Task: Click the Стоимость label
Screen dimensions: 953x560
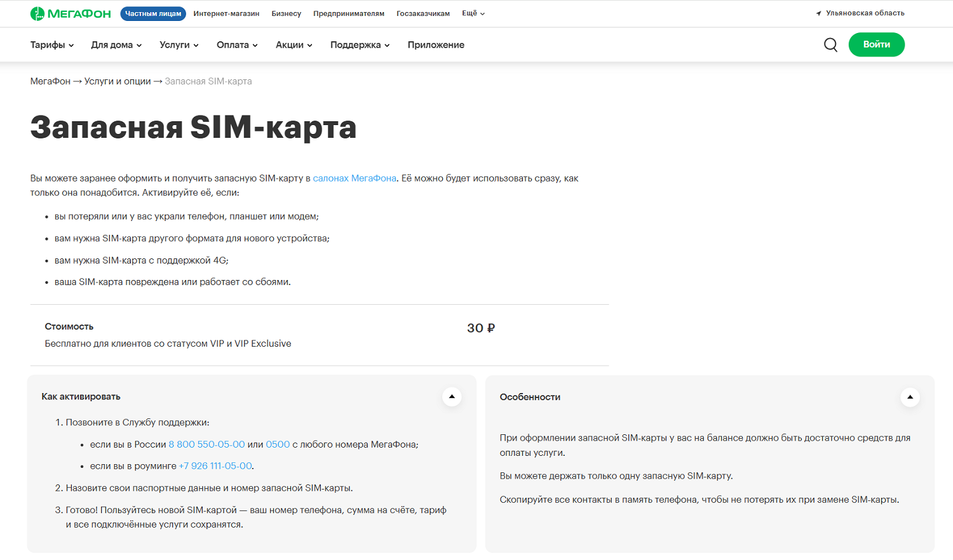Action: [x=69, y=326]
